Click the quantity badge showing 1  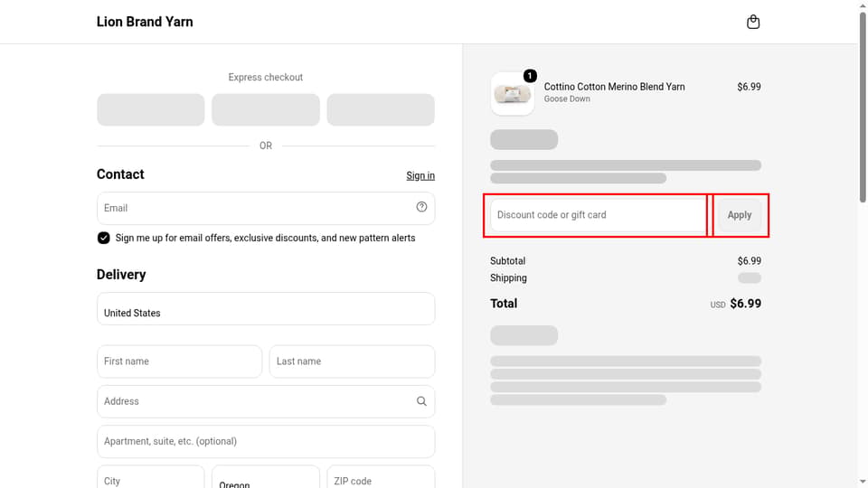click(x=530, y=76)
